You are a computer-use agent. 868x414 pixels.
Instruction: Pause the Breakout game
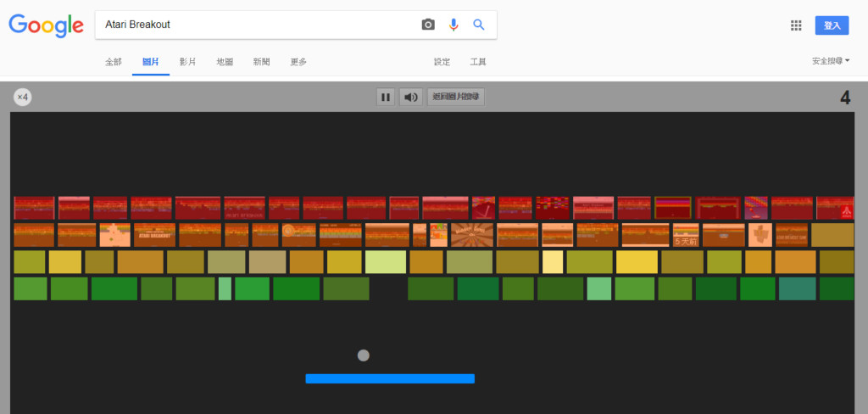coord(386,98)
